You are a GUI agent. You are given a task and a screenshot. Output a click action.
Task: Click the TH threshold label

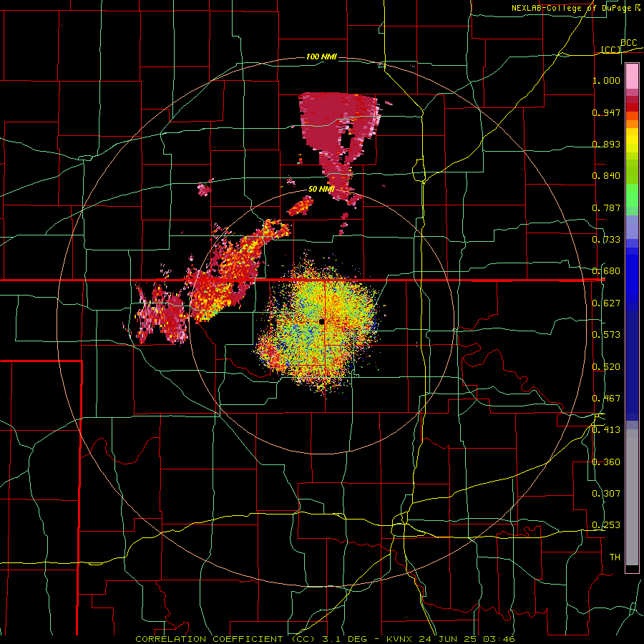pos(615,557)
